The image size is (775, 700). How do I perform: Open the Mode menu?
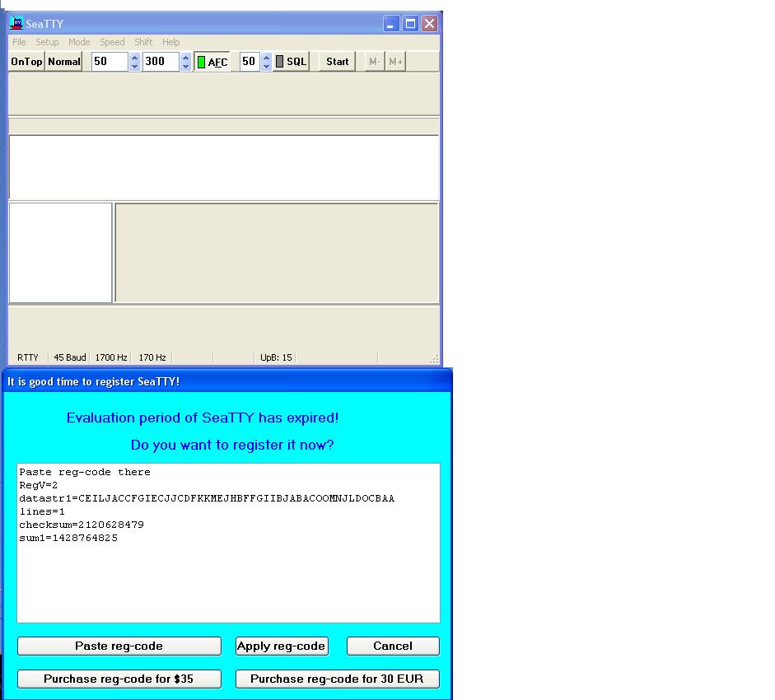79,42
